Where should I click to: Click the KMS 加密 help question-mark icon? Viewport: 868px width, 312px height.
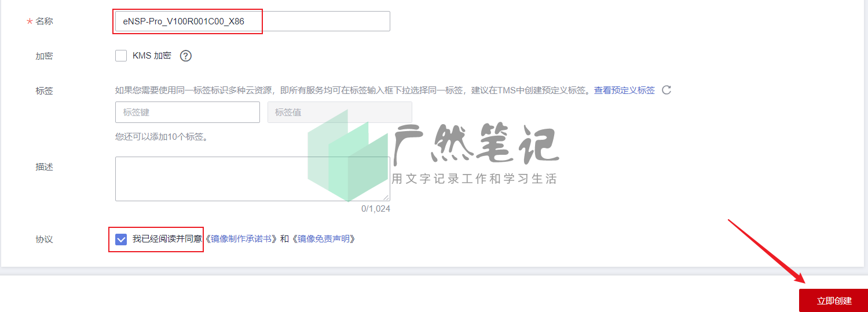(185, 56)
